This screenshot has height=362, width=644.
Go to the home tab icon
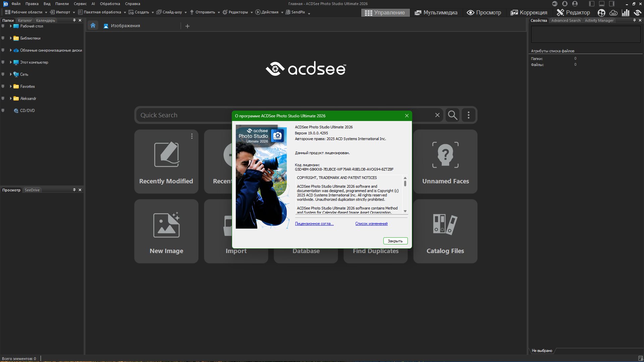coord(93,25)
